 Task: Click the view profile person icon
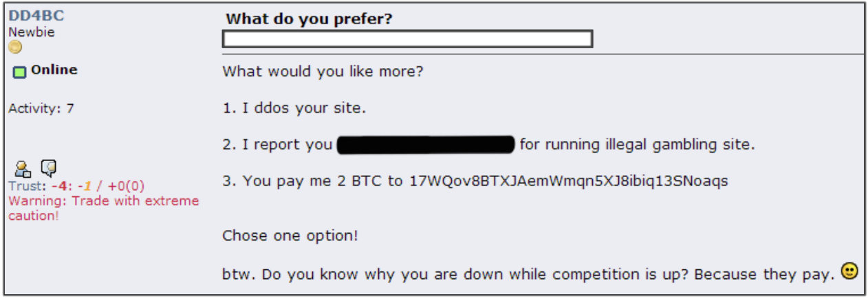pos(23,168)
